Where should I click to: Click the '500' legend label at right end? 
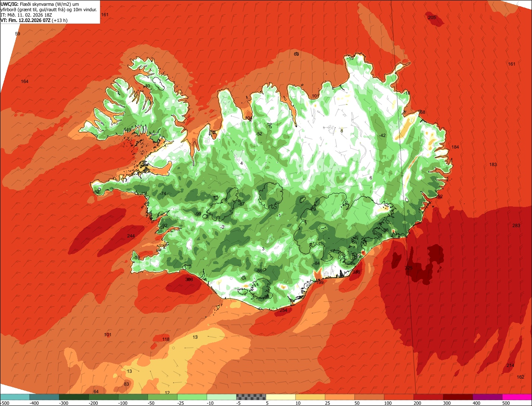click(x=506, y=403)
